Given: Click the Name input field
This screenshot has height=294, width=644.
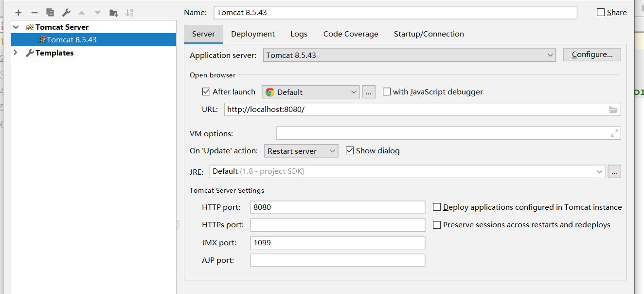Looking at the screenshot, I should [x=395, y=13].
